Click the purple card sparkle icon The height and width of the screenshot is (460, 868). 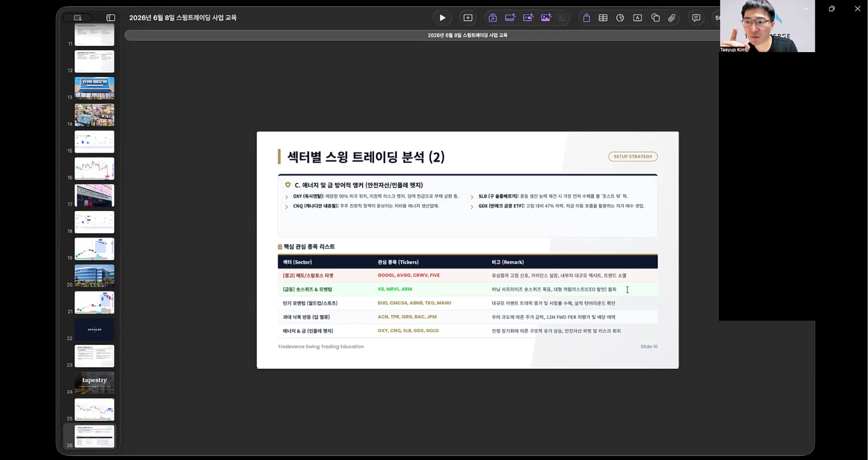pyautogui.click(x=528, y=18)
